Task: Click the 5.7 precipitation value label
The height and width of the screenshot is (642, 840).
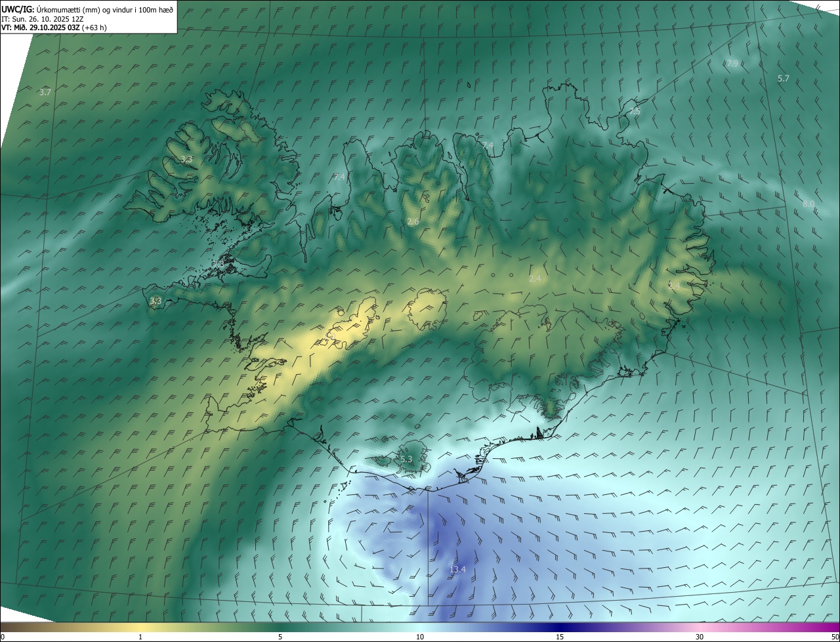Action: 784,78
